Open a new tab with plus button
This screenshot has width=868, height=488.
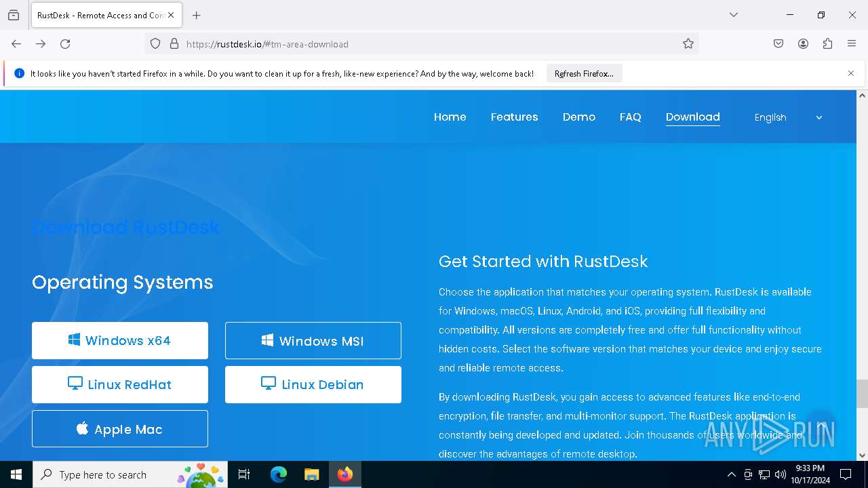(x=197, y=15)
